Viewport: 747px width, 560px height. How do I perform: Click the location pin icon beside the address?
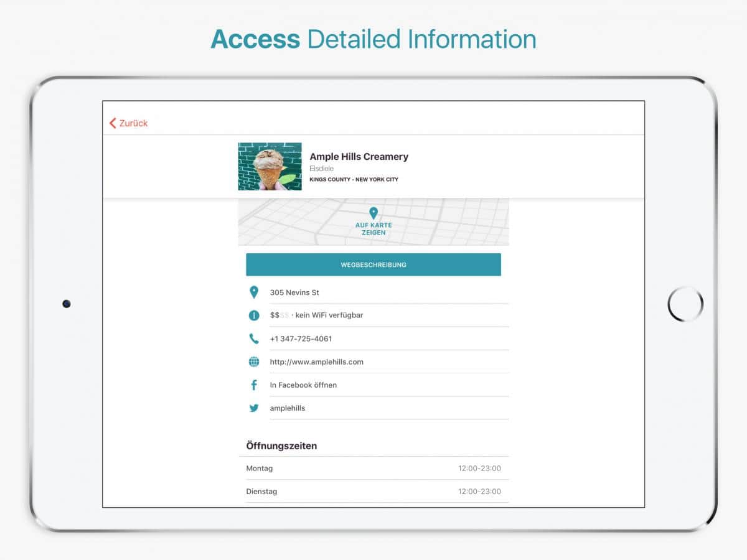[254, 292]
